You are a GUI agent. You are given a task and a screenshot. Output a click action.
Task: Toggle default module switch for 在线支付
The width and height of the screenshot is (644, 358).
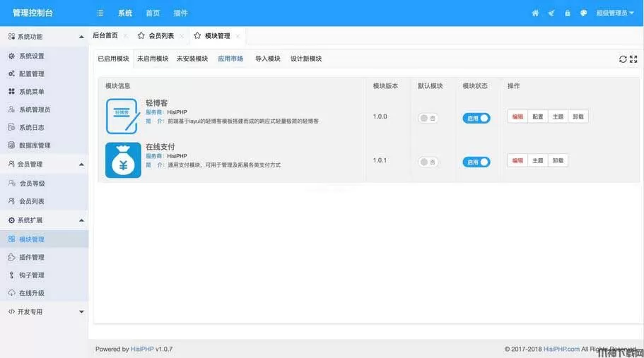coord(428,162)
